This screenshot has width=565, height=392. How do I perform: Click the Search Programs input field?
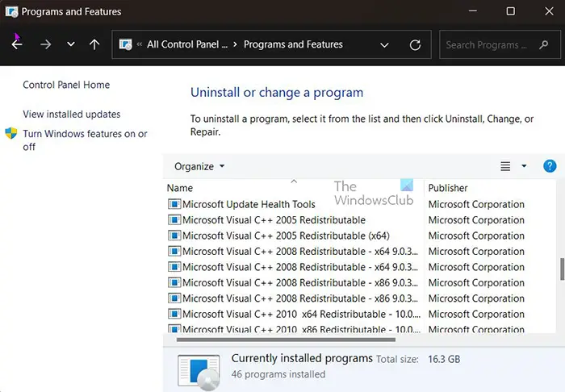coord(500,45)
